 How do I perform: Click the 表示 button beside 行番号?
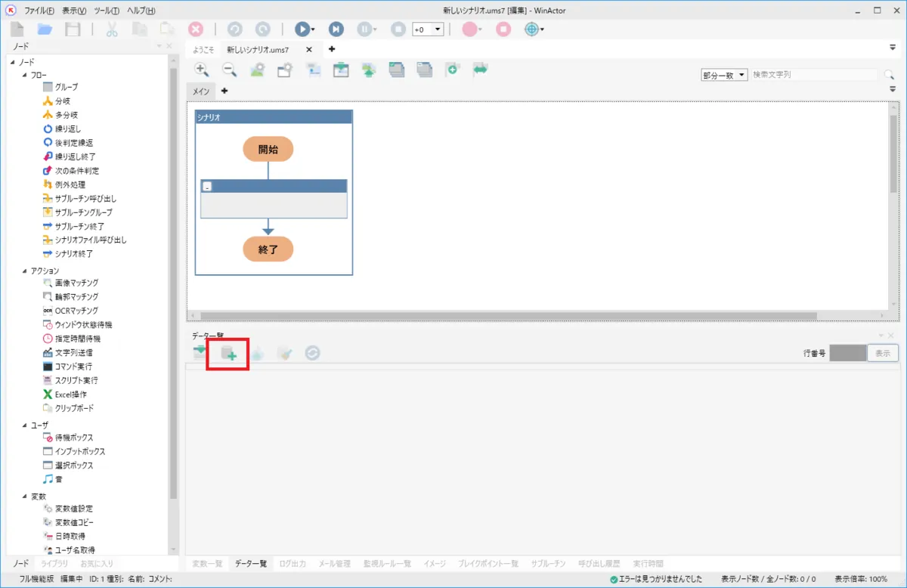(882, 353)
